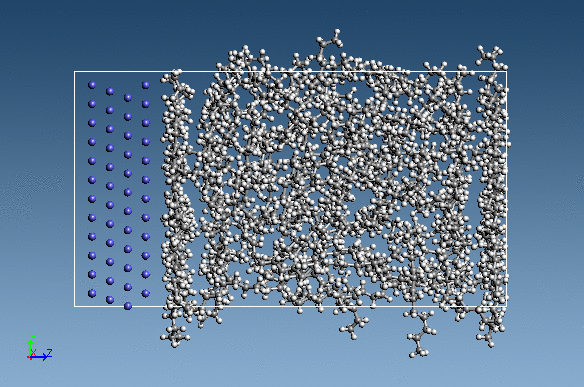584x387 pixels.
Task: Select the green Y axis arrow
Action: click(x=29, y=348)
